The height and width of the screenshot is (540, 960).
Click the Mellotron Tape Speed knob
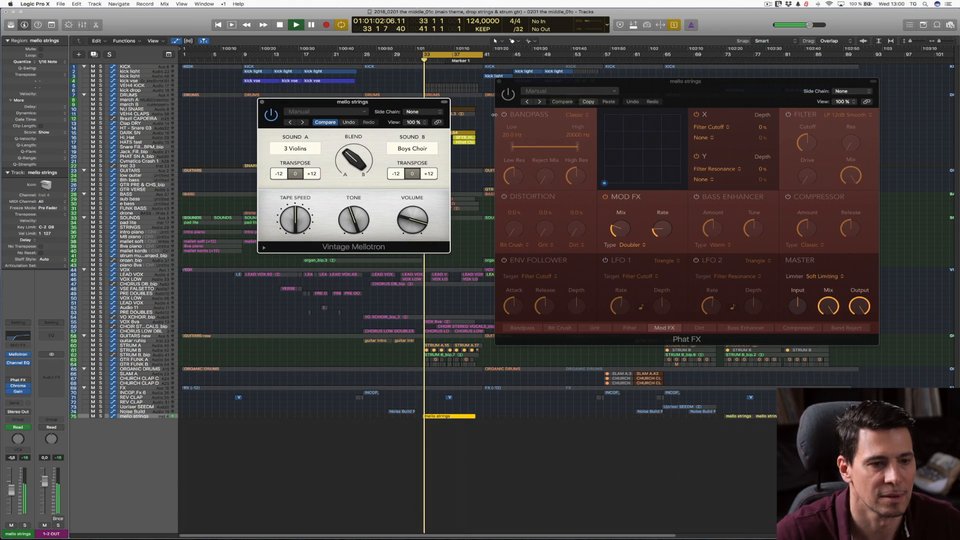click(x=295, y=219)
